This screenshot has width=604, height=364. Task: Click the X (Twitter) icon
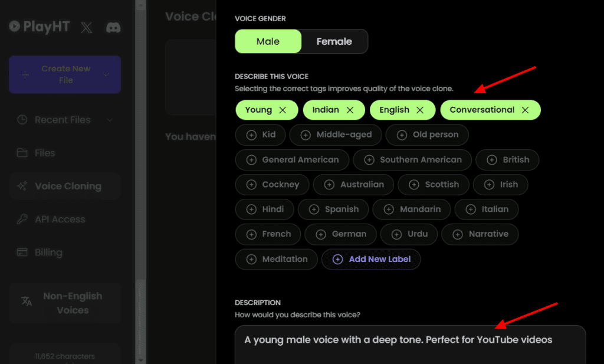[x=86, y=27]
